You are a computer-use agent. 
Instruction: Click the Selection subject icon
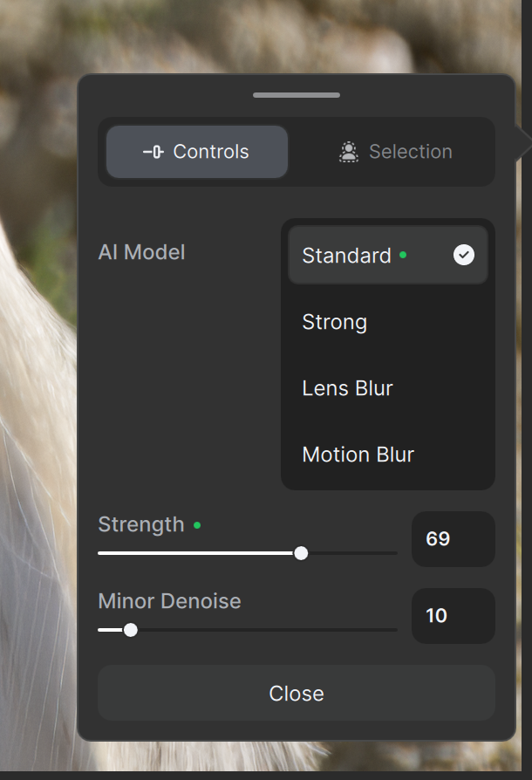[349, 152]
